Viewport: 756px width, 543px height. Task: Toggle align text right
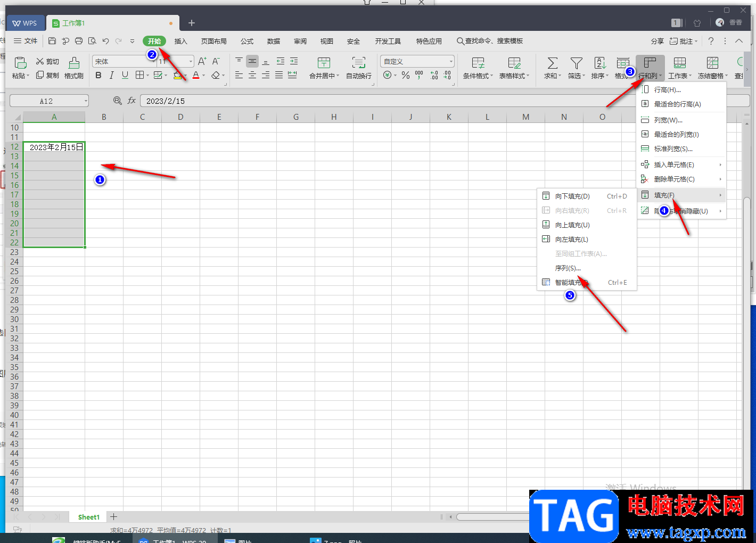click(266, 76)
